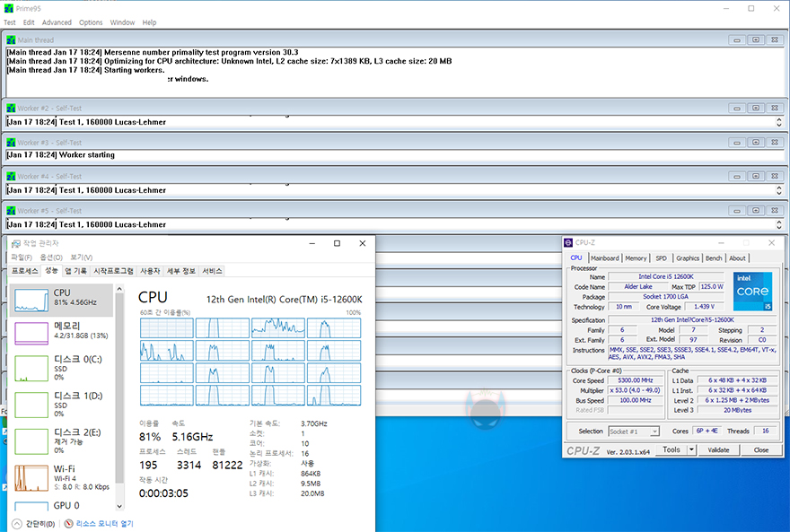Open the 파일(F) menu in Task Manager

tap(22, 257)
